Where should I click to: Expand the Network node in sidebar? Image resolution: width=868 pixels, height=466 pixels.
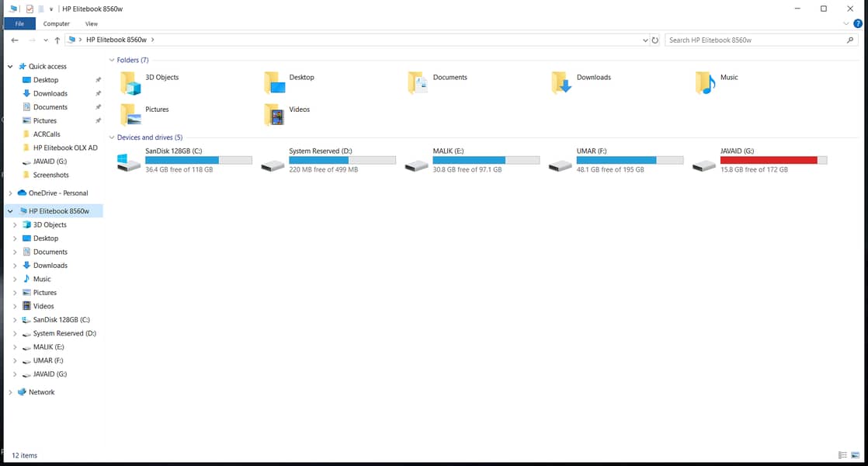pos(10,393)
